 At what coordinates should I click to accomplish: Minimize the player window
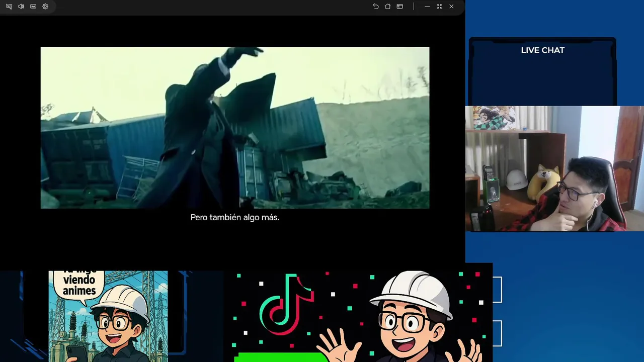[427, 7]
